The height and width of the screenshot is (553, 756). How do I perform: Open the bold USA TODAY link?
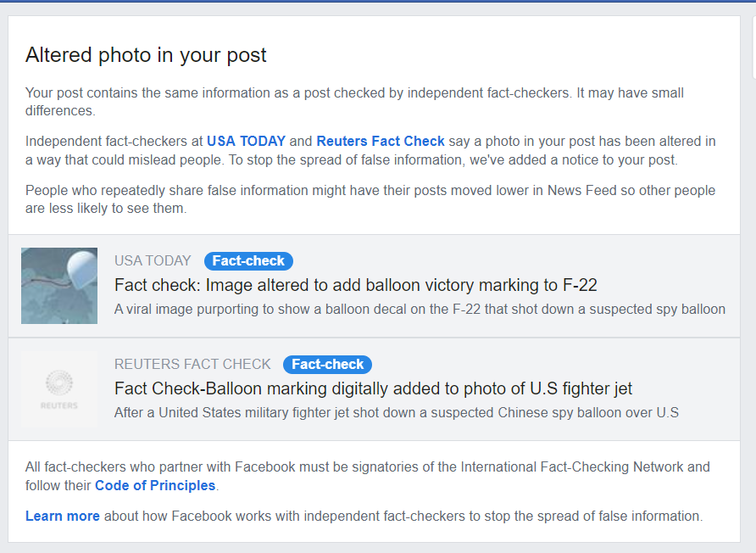point(246,142)
